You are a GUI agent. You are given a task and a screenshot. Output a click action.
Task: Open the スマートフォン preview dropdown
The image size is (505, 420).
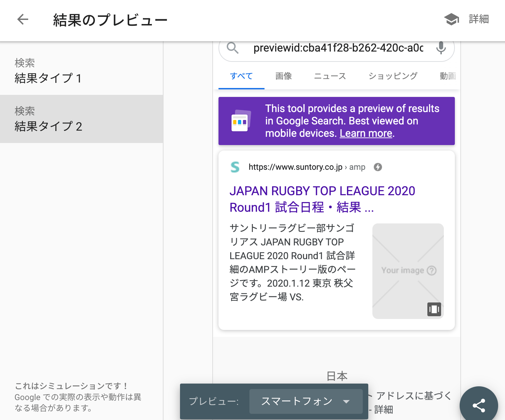[x=306, y=401]
